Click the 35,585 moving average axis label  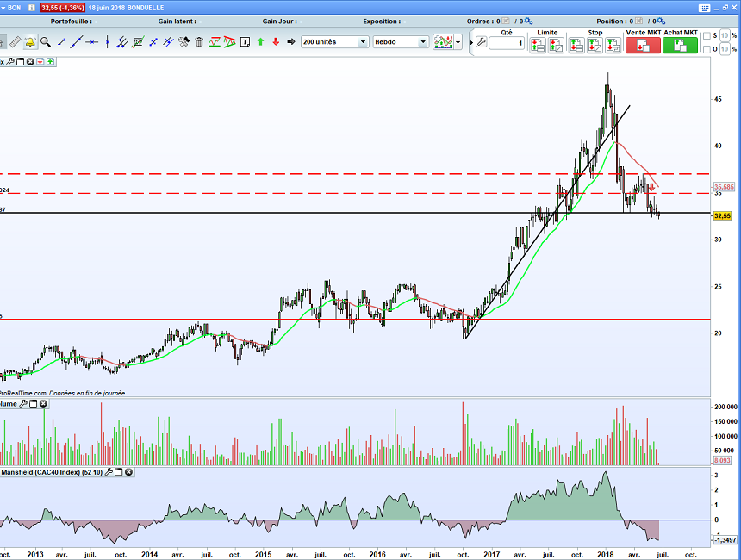click(x=724, y=187)
